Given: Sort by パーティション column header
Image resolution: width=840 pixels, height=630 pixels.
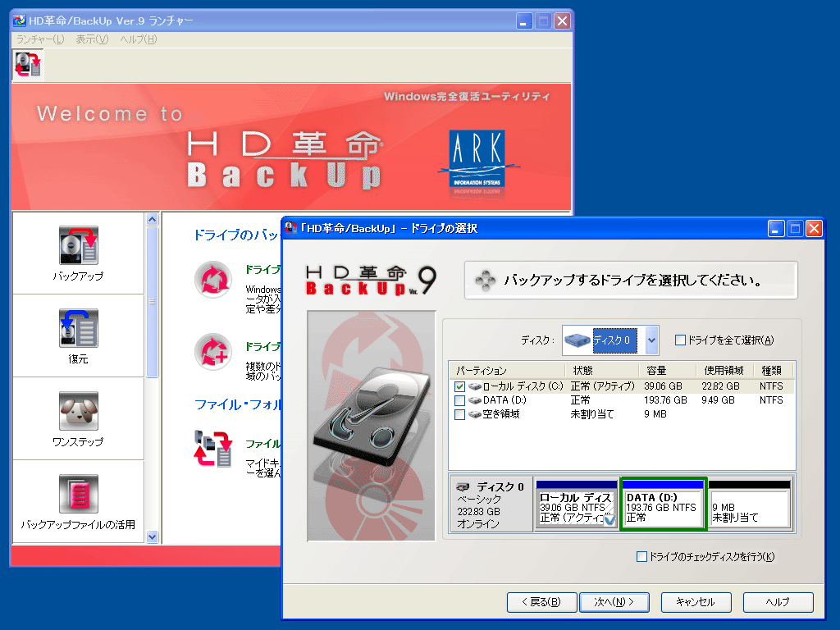Looking at the screenshot, I should (507, 370).
